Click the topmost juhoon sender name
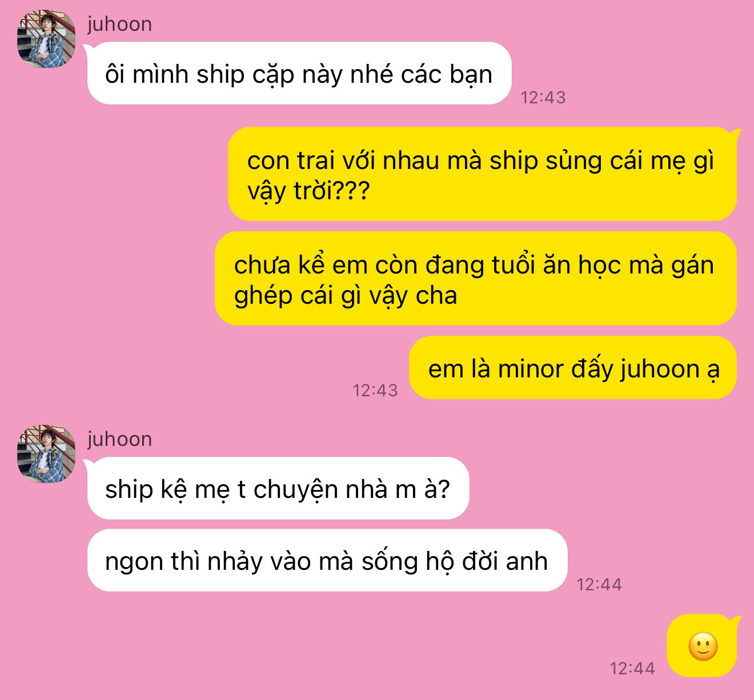 tap(119, 25)
